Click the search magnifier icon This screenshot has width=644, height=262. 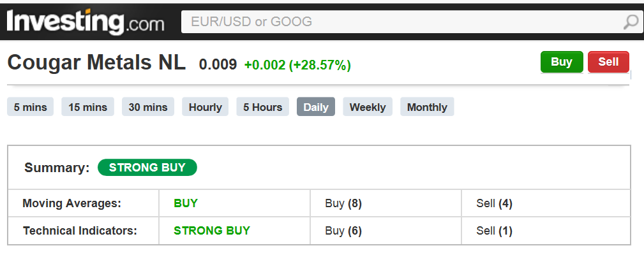[x=631, y=22]
